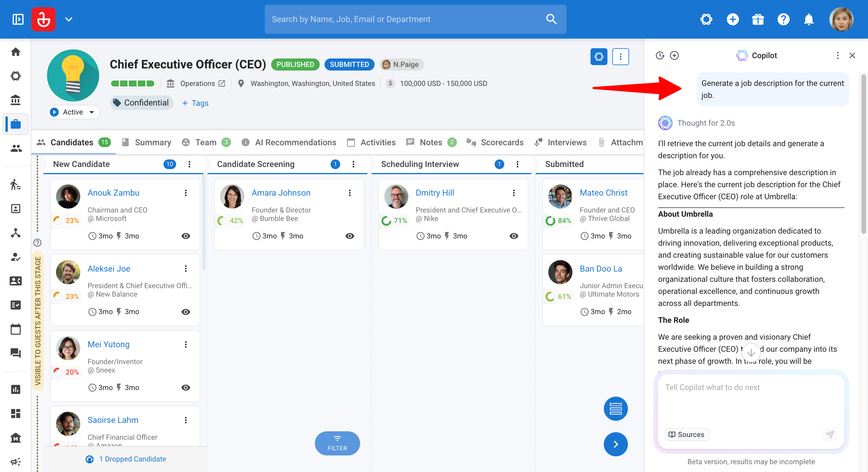
Task: Start a new Copilot chat
Action: (674, 55)
